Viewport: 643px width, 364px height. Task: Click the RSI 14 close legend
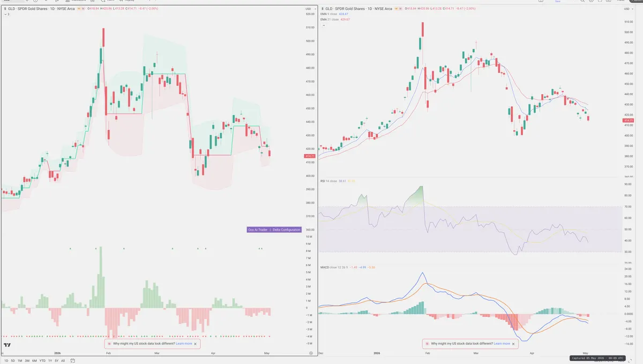pos(329,181)
